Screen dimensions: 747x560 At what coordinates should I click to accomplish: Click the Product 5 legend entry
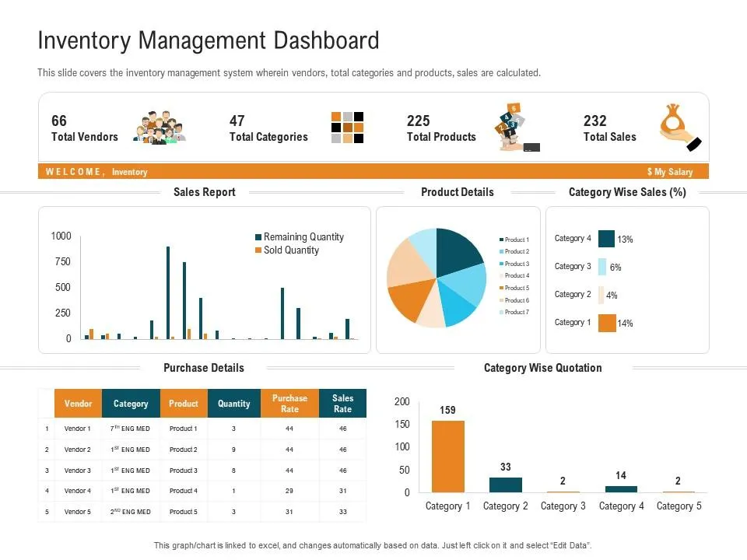click(x=514, y=288)
